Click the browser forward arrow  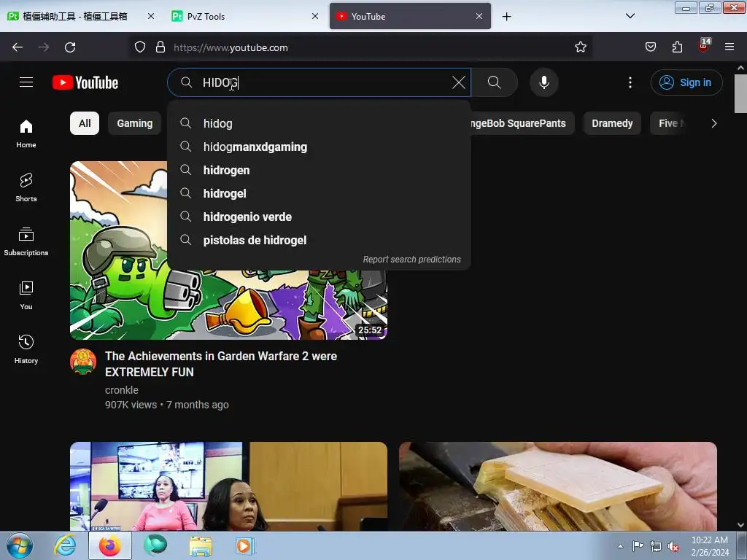coord(44,47)
